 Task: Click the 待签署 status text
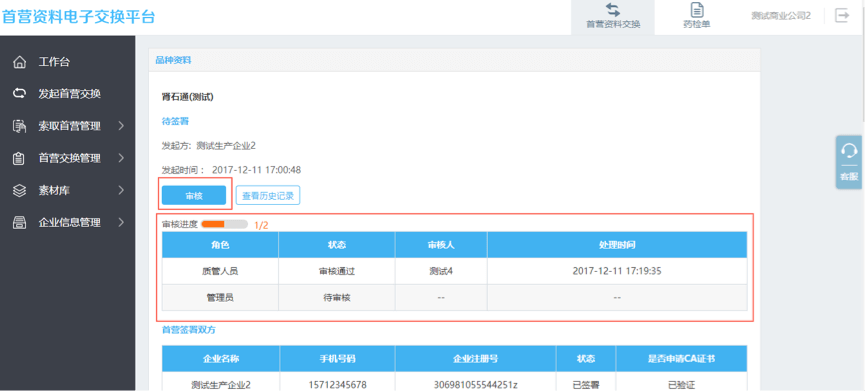[x=175, y=121]
